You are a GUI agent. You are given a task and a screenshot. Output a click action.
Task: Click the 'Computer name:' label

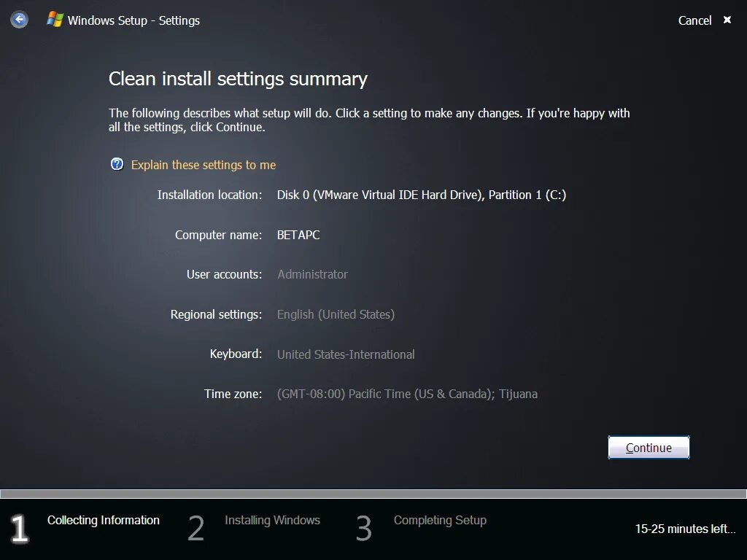pos(218,235)
